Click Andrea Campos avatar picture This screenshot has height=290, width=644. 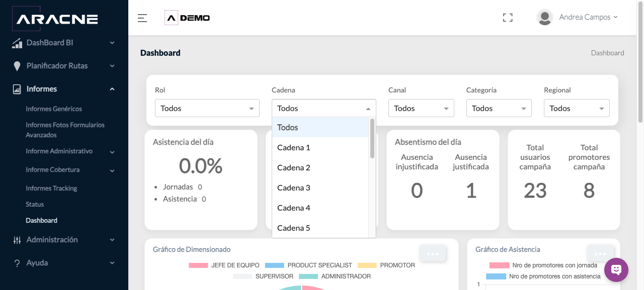(x=545, y=17)
